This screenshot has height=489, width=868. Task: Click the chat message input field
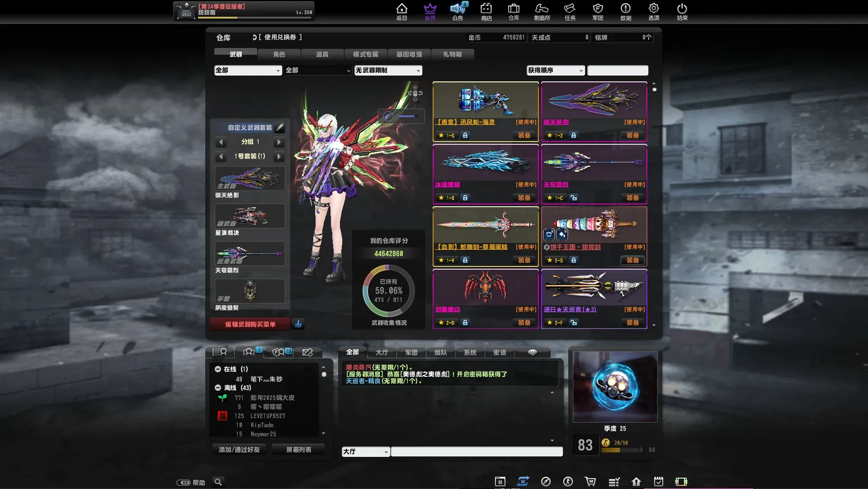click(x=476, y=451)
